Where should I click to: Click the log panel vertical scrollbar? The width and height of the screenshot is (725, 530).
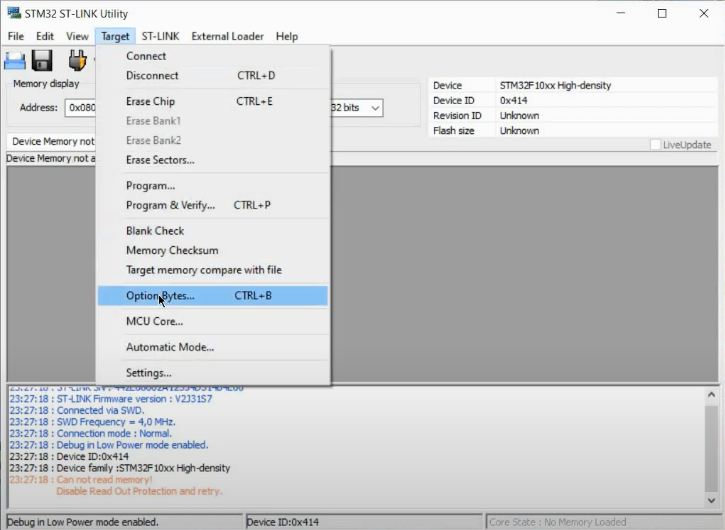point(711,440)
